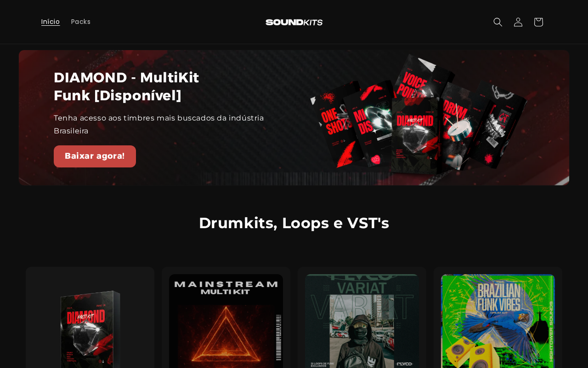588x368 pixels.
Task: Open the shopping cart icon
Action: (538, 22)
